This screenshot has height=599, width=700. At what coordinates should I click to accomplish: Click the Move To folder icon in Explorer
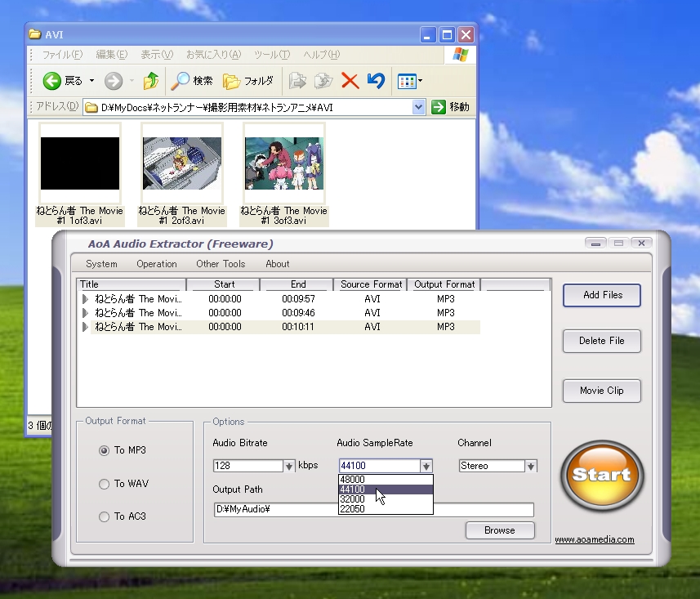point(297,81)
